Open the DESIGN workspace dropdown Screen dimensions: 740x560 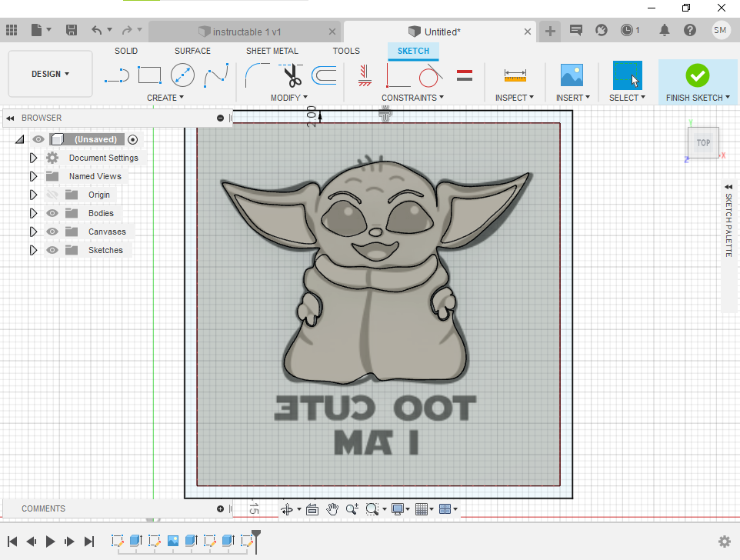point(50,74)
